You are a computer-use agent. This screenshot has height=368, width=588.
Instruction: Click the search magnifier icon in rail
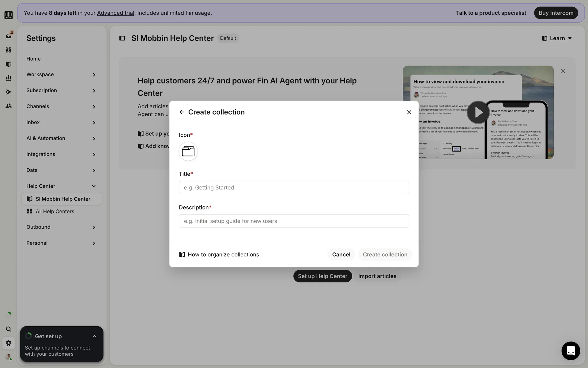(x=9, y=329)
